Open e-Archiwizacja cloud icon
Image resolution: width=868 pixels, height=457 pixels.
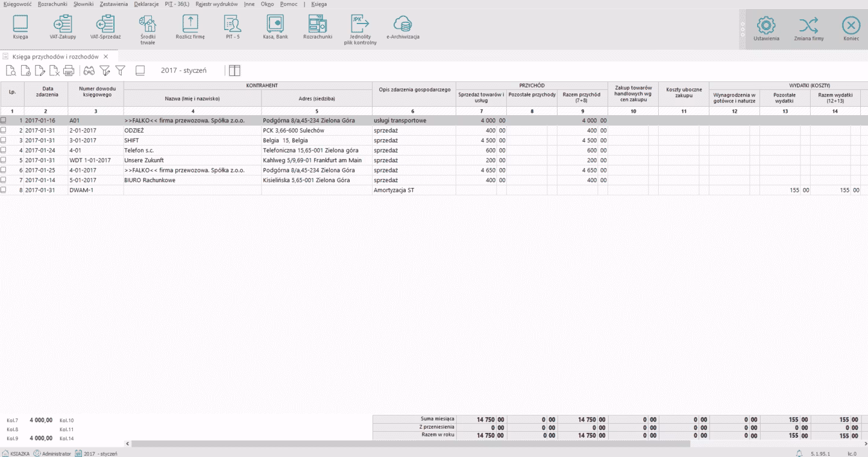[x=402, y=25]
